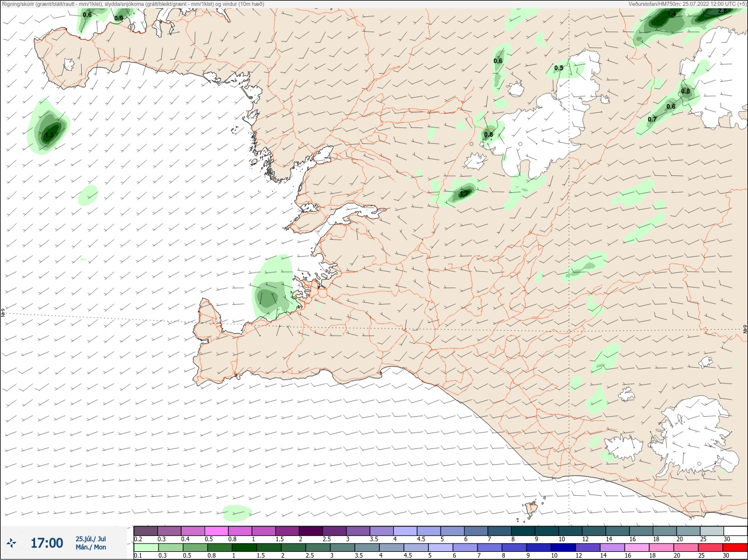The height and width of the screenshot is (560, 748).
Task: Select the dark mauve 0.2 snow legend swatch
Action: pyautogui.click(x=146, y=531)
